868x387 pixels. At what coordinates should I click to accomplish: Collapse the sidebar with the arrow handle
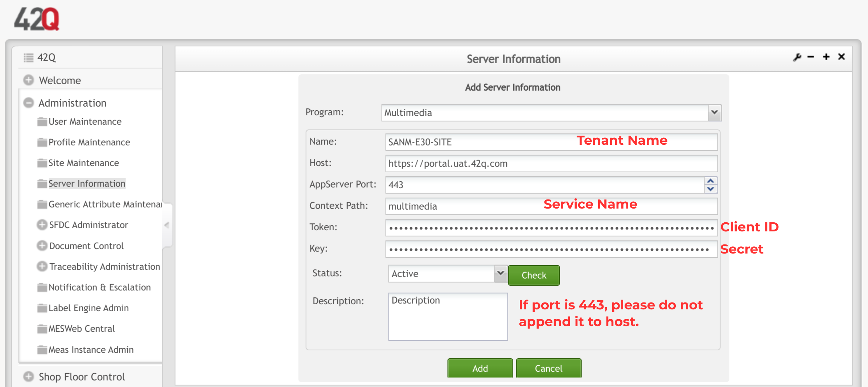167,225
